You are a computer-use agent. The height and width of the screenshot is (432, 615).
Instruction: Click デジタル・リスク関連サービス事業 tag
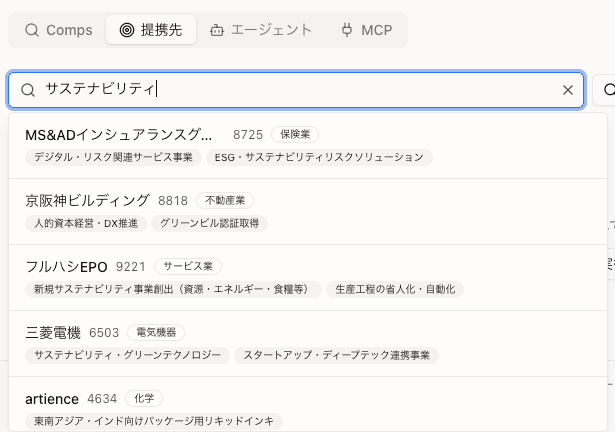tap(113, 157)
